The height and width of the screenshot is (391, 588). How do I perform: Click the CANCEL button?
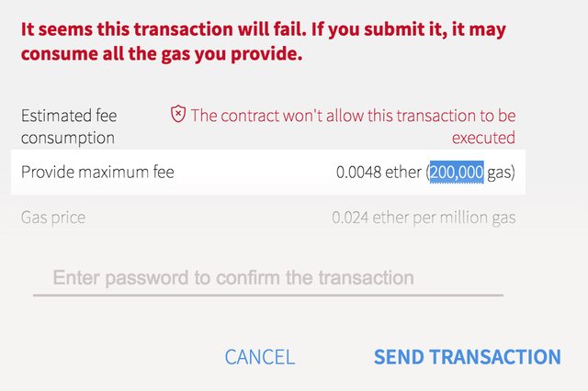tap(260, 357)
